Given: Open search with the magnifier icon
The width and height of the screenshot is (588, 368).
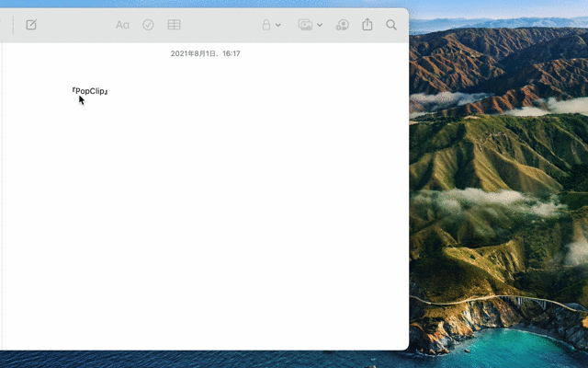Looking at the screenshot, I should point(391,25).
